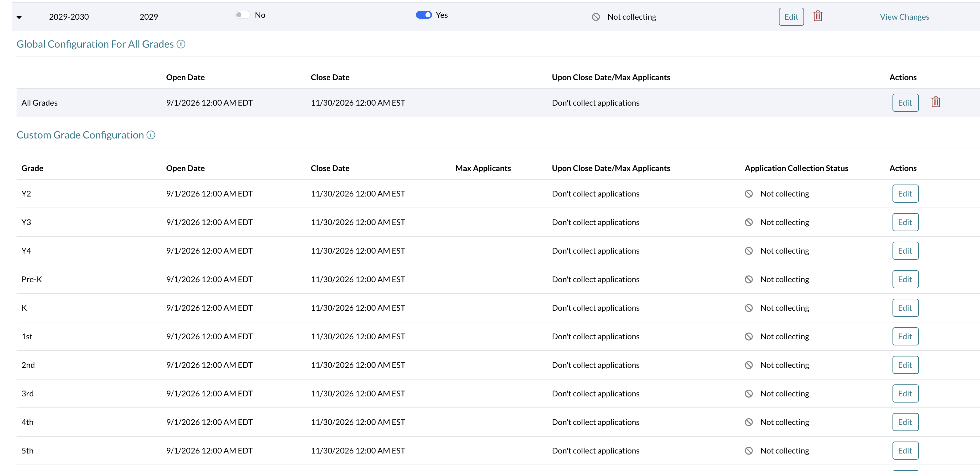The image size is (980, 471).
Task: Edit the 1st grade configuration
Action: pos(905,336)
